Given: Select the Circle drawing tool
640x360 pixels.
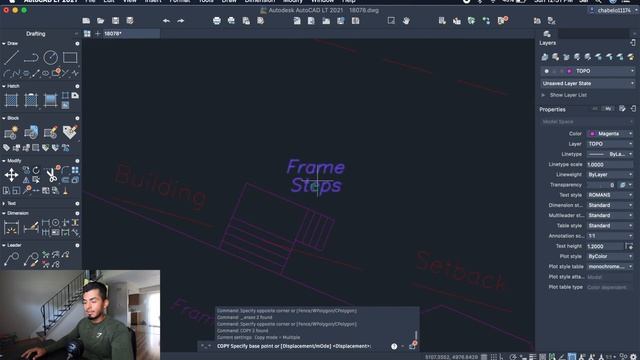Looking at the screenshot, I should 51,58.
